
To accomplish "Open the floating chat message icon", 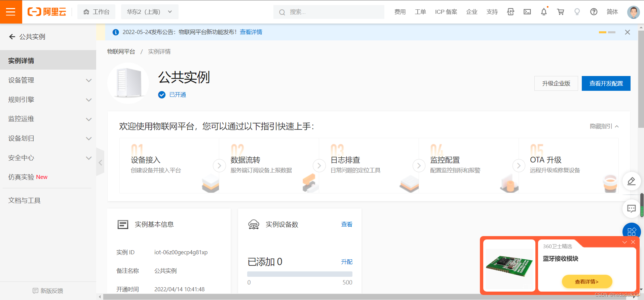I will tap(632, 209).
